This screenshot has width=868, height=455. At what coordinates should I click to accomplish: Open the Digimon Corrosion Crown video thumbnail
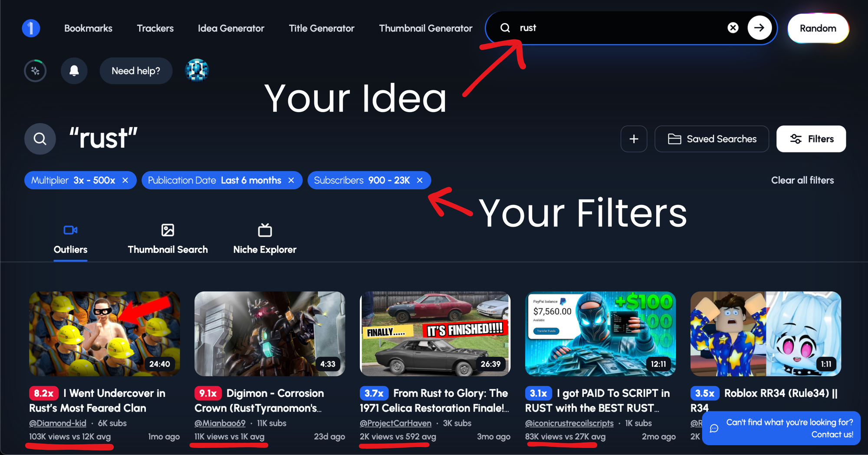click(x=270, y=333)
